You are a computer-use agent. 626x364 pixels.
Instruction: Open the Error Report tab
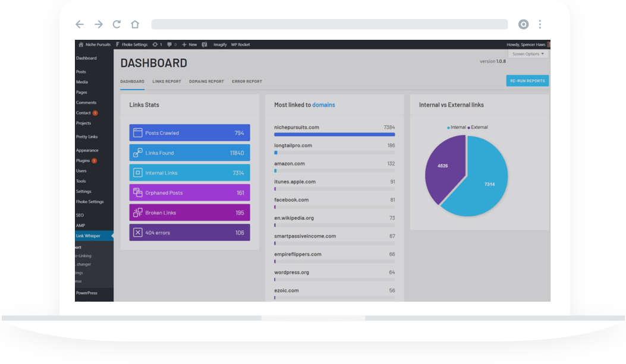coord(247,81)
